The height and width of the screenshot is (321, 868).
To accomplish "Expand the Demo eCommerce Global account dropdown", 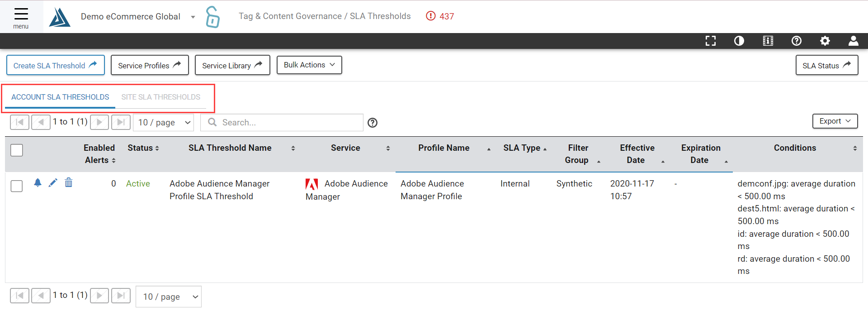I will coord(193,17).
